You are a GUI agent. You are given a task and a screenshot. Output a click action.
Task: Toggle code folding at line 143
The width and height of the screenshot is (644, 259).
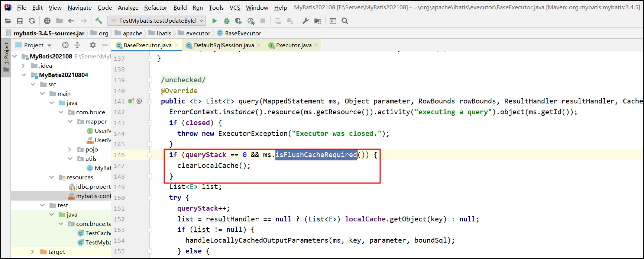(150, 123)
